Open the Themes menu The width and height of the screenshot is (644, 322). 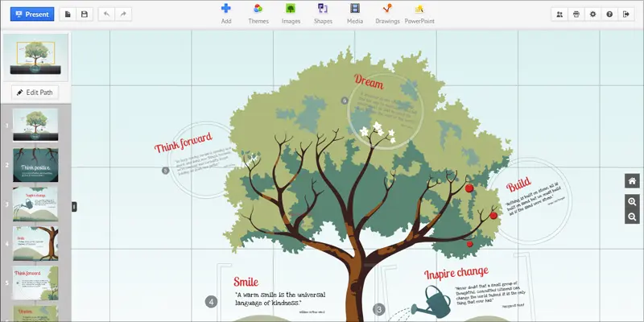coord(258,14)
